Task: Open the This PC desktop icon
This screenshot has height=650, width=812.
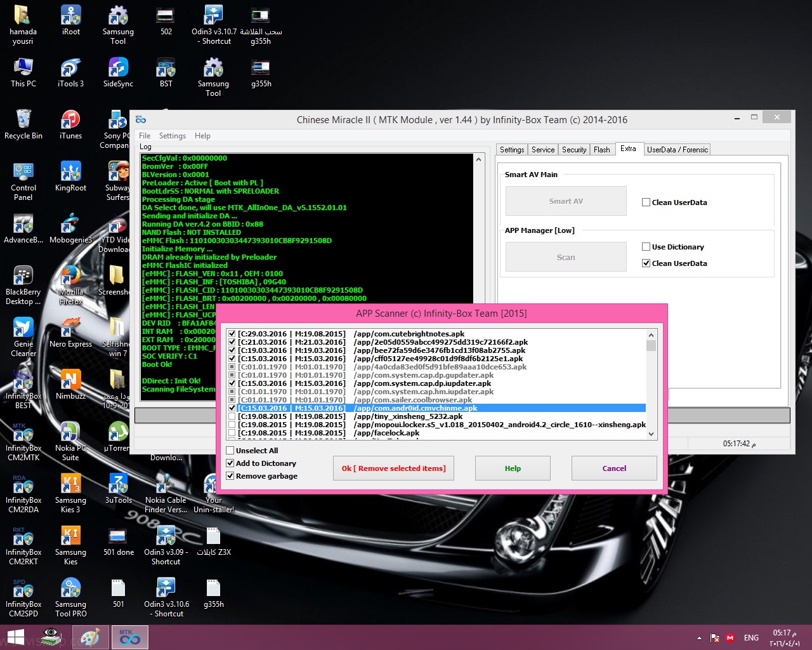Action: pos(23,72)
